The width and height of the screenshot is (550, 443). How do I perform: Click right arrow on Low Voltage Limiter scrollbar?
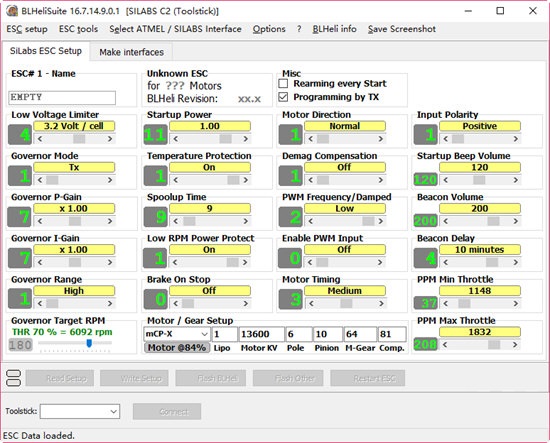(x=110, y=139)
